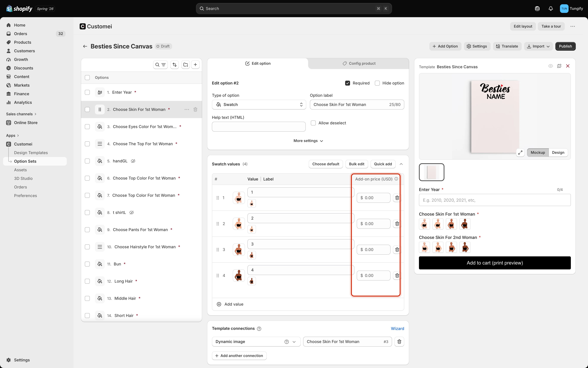Screen dimensions: 588x368
Task: Open the search and filter options tool
Action: (160, 65)
